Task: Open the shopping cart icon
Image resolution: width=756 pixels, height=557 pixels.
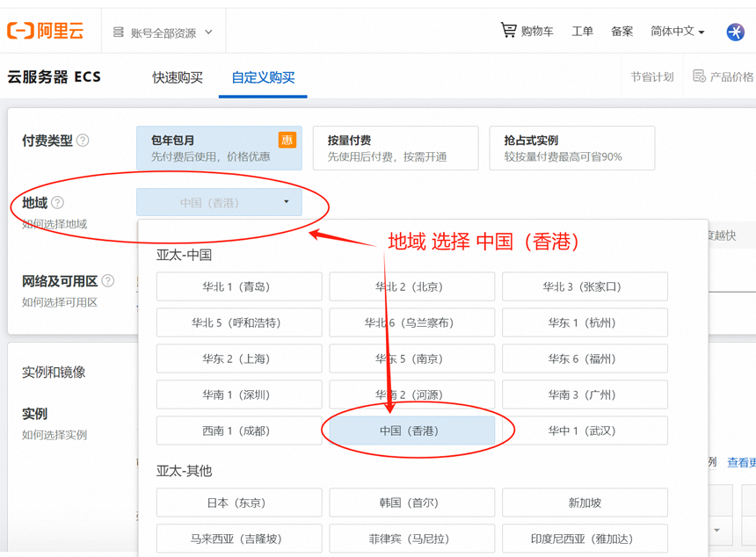Action: tap(508, 31)
